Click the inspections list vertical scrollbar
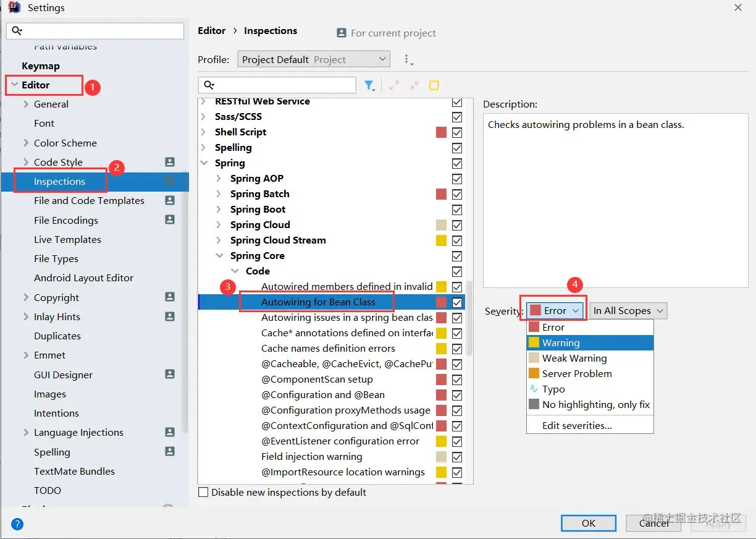The width and height of the screenshot is (756, 539). point(469,318)
